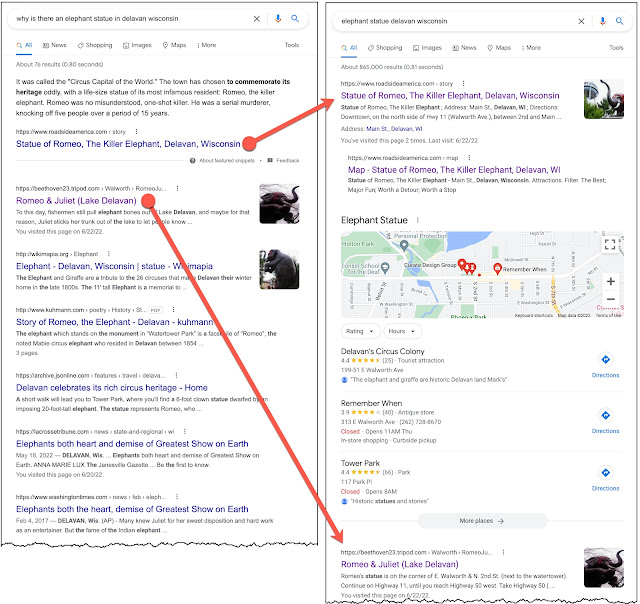Open Delavan celebrates its rich circus heritage
The height and width of the screenshot is (604, 640).
pos(112,388)
